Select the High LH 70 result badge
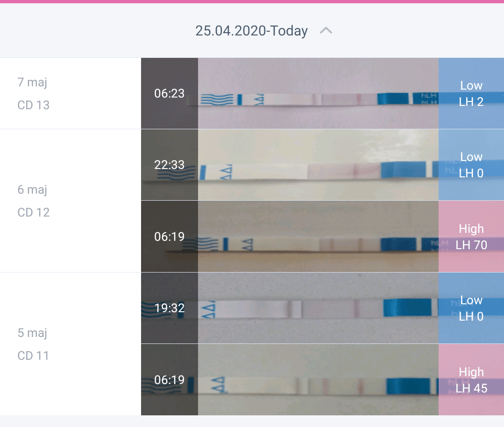Image resolution: width=504 pixels, height=427 pixels. 471,237
